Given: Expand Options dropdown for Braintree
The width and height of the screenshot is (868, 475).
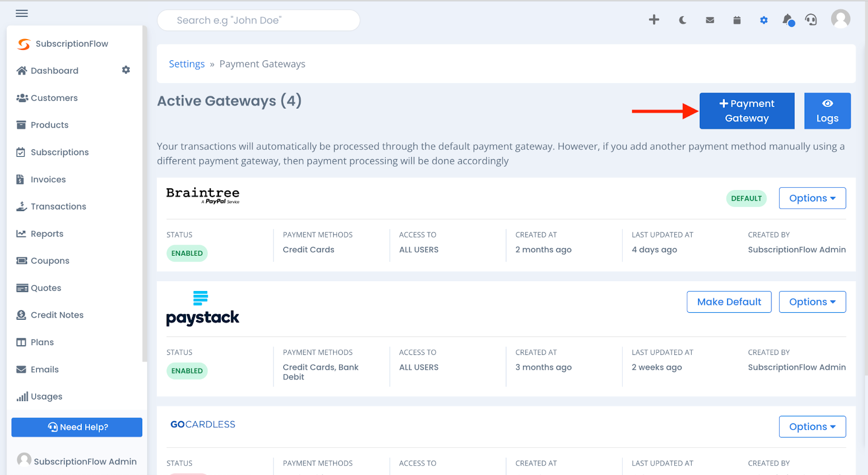Looking at the screenshot, I should click(812, 198).
